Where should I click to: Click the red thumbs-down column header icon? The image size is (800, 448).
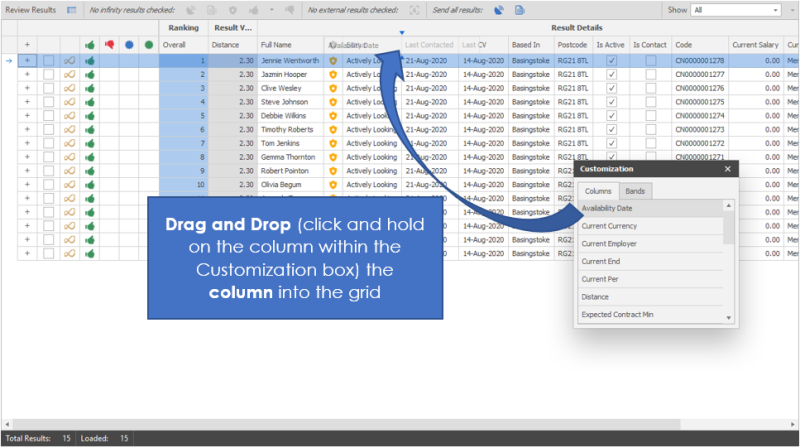[110, 45]
